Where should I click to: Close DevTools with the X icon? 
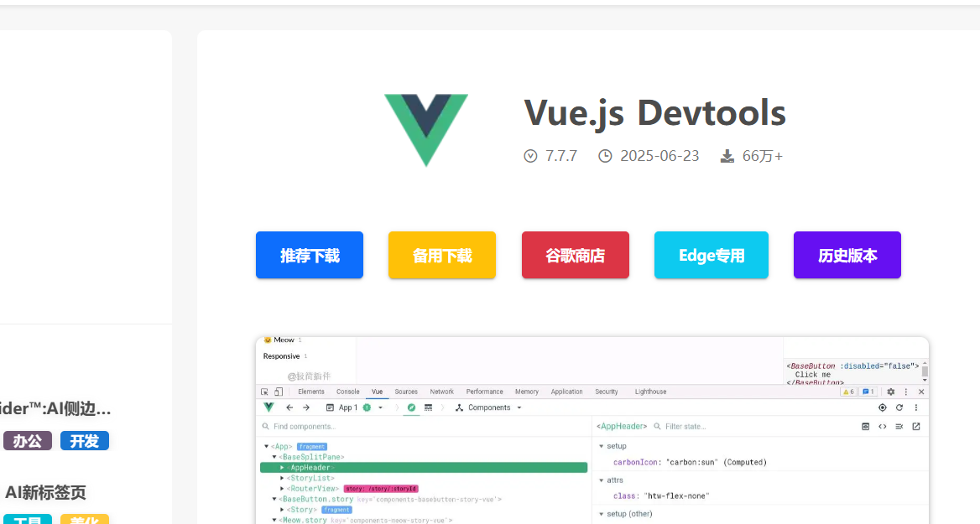921,392
